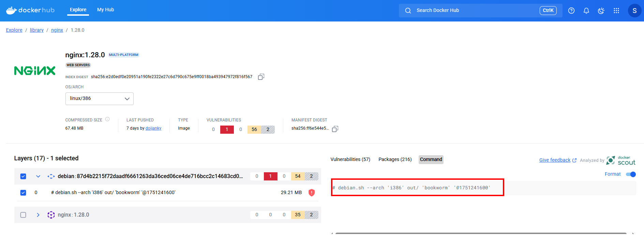This screenshot has width=644, height=248.
Task: Click the debian layer red 1 swatch
Action: tap(271, 176)
